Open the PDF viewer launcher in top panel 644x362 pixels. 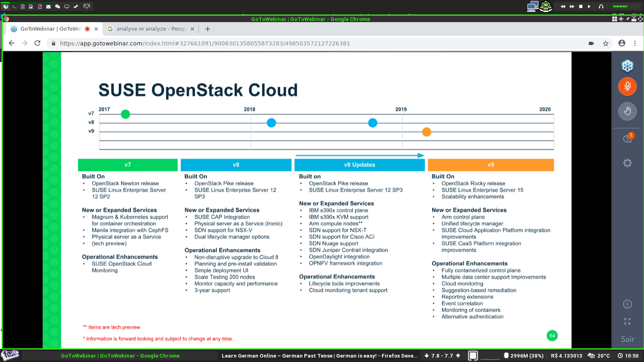point(40,6)
